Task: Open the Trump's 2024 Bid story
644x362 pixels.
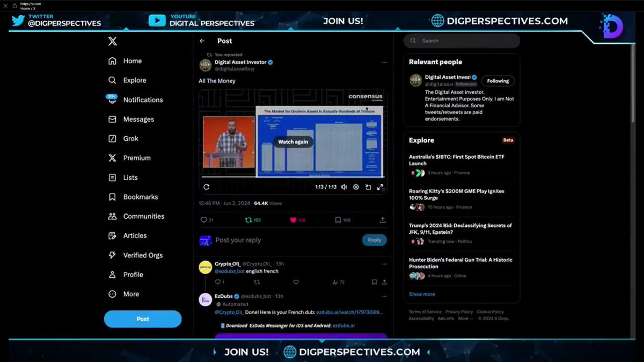Action: coord(462,233)
